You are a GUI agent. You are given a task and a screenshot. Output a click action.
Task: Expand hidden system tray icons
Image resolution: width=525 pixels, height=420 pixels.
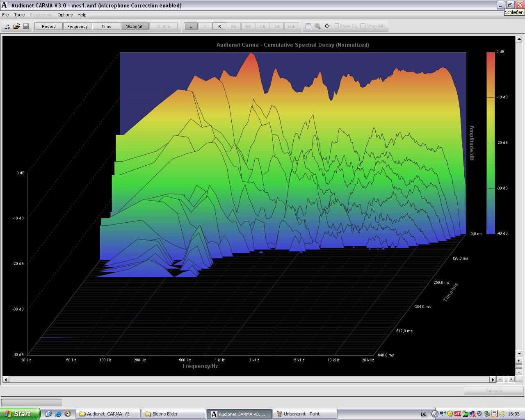click(435, 414)
